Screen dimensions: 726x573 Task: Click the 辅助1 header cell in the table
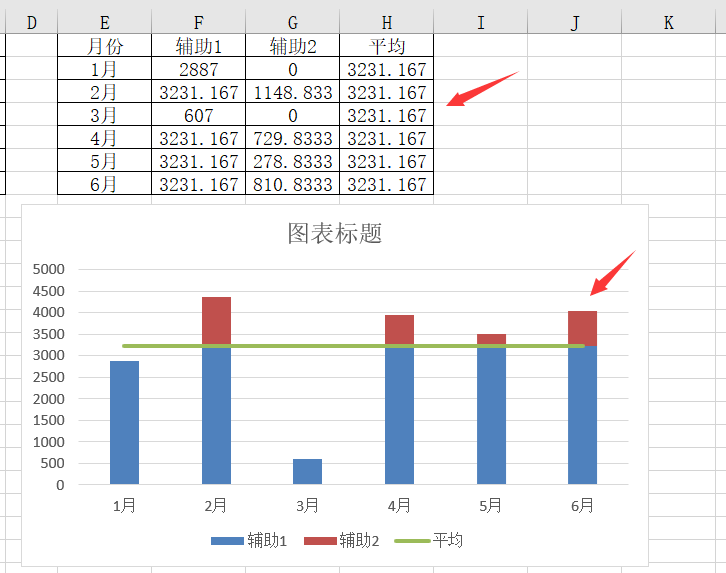coord(199,45)
